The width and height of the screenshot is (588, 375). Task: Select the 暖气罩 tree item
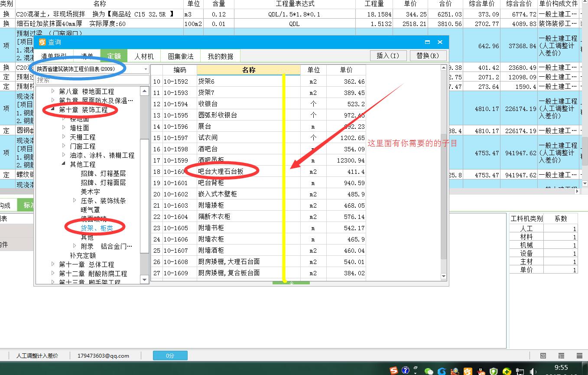(90, 209)
